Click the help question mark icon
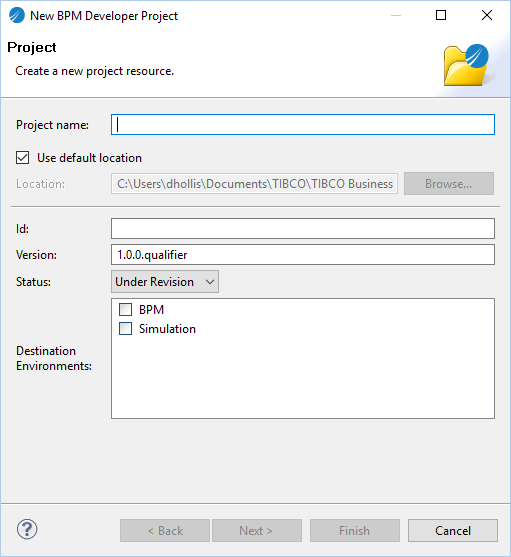This screenshot has height=557, width=511. (x=27, y=529)
